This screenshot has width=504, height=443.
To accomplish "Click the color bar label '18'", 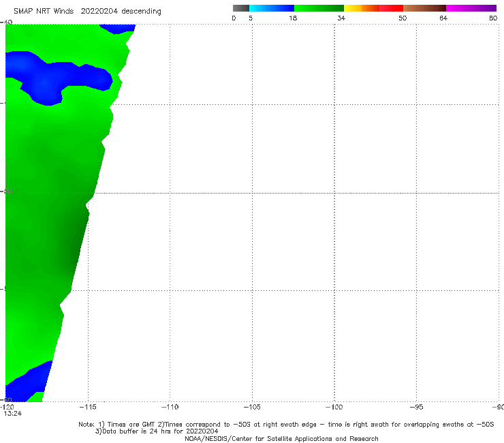I will tap(293, 18).
